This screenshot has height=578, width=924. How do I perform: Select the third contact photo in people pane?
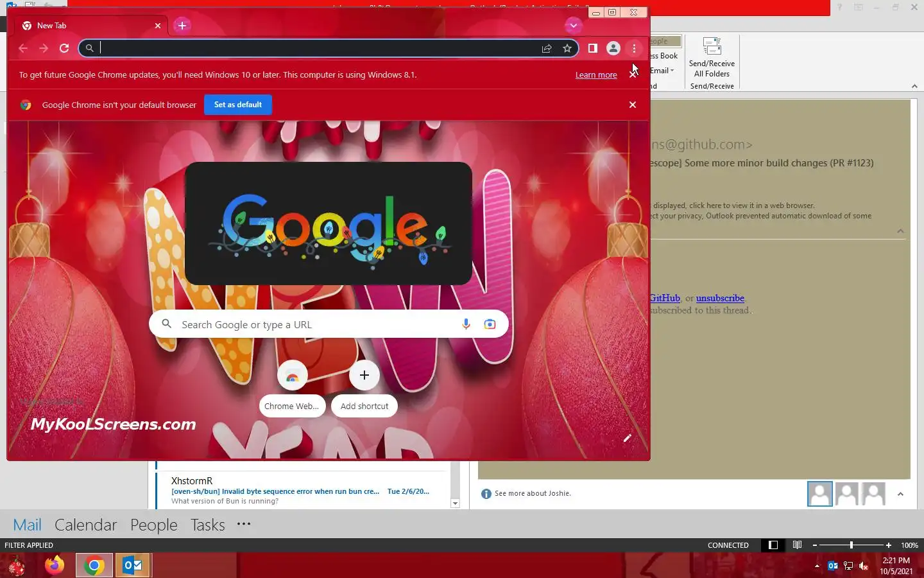pyautogui.click(x=873, y=494)
